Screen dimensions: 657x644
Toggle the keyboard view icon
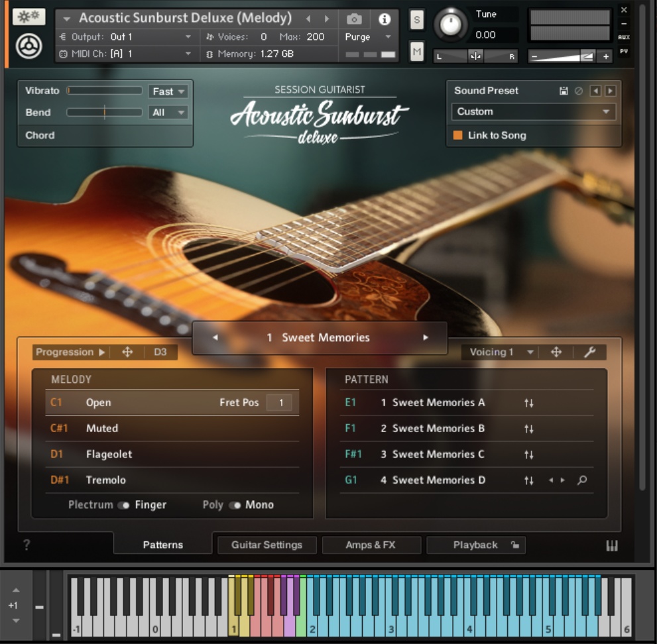612,545
